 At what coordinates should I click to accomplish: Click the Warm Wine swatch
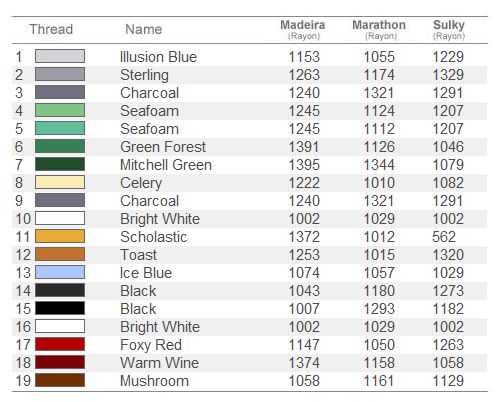coord(60,362)
